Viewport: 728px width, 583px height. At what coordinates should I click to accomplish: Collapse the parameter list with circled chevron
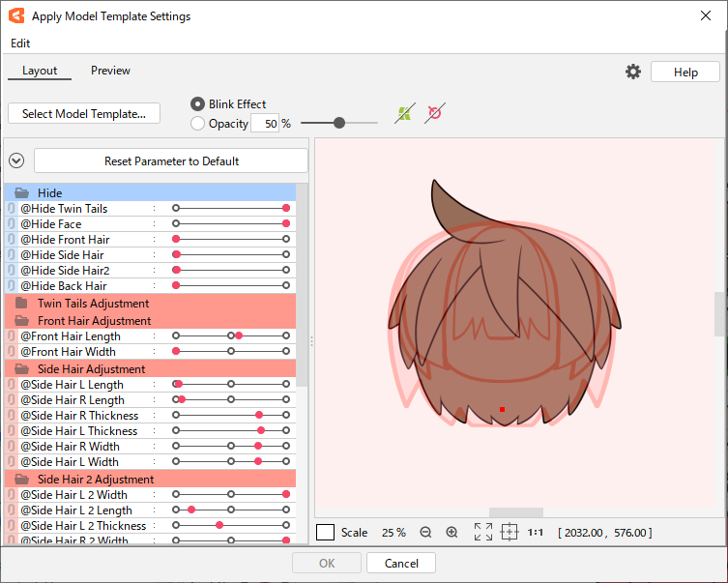point(16,160)
